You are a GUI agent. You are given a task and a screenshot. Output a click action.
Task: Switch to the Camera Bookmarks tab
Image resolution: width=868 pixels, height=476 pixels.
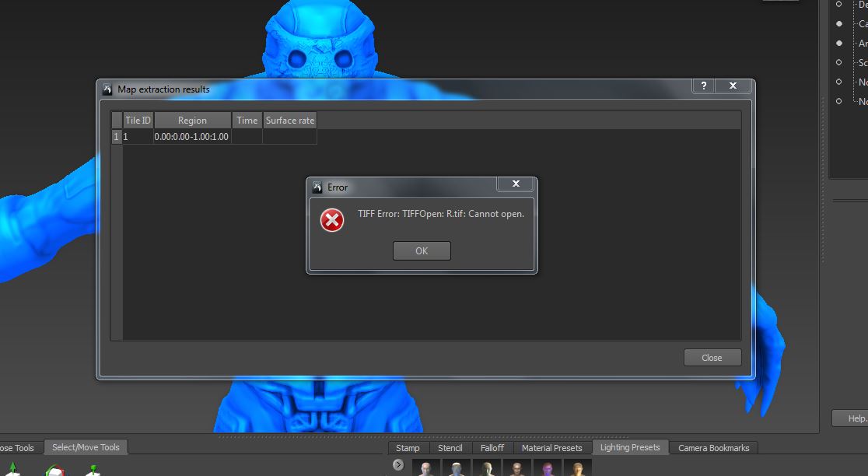point(714,447)
